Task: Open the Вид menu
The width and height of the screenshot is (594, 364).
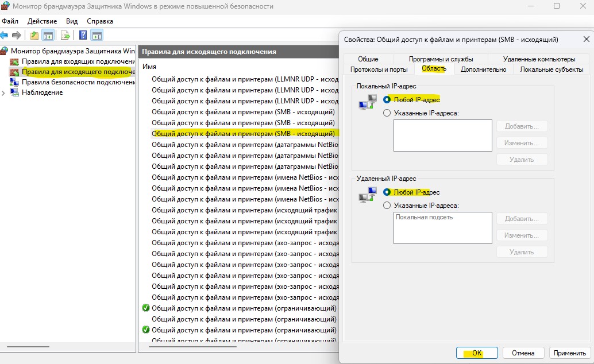Action: coord(72,21)
